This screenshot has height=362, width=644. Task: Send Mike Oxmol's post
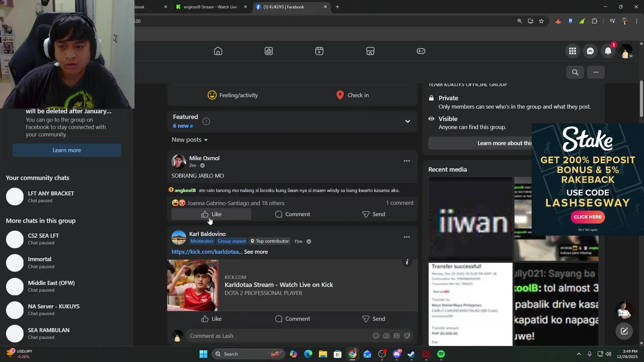(373, 214)
